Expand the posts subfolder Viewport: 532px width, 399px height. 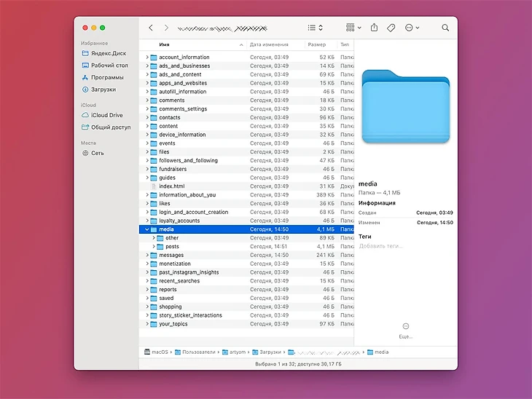pos(154,247)
